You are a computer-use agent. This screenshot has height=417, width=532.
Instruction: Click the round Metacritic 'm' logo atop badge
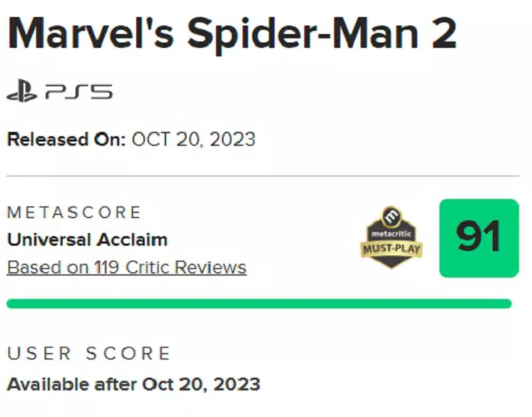[x=392, y=215]
